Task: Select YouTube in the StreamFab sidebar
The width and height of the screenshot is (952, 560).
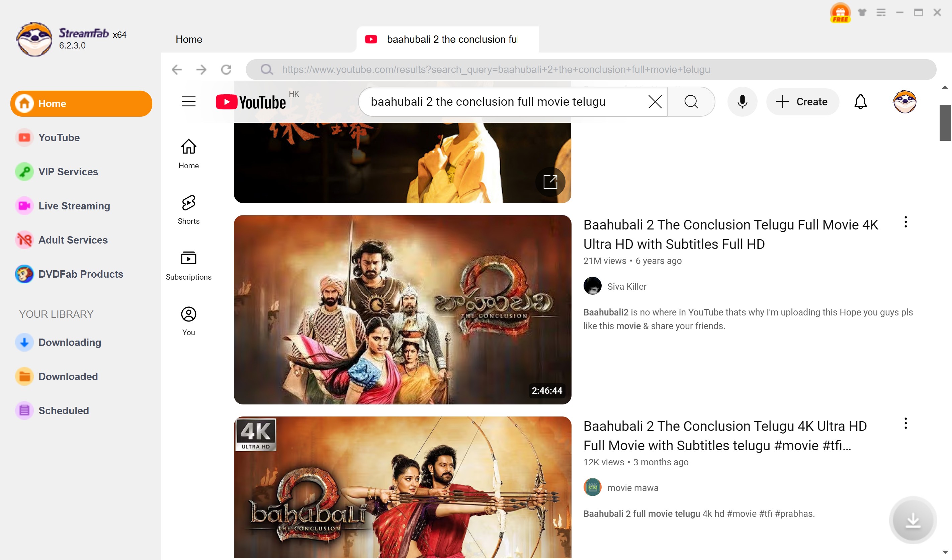Action: click(x=81, y=137)
